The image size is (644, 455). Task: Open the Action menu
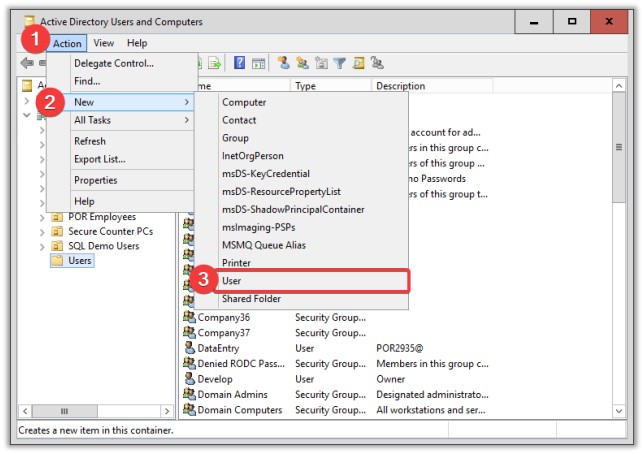point(67,43)
